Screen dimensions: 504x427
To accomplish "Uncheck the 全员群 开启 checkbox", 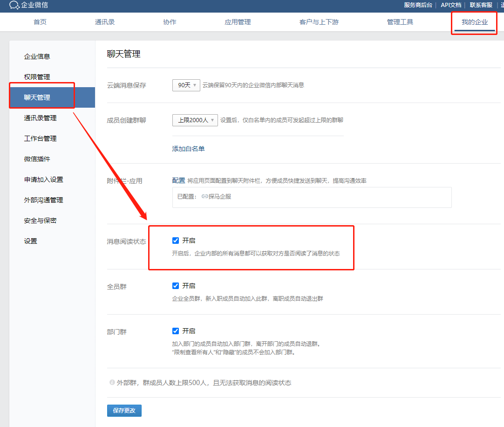I will coord(176,286).
